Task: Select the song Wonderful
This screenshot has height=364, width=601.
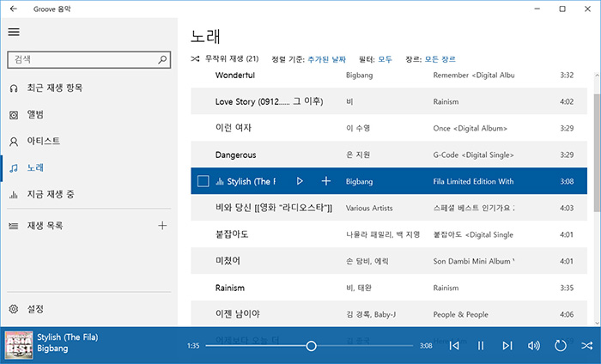Action: point(235,75)
